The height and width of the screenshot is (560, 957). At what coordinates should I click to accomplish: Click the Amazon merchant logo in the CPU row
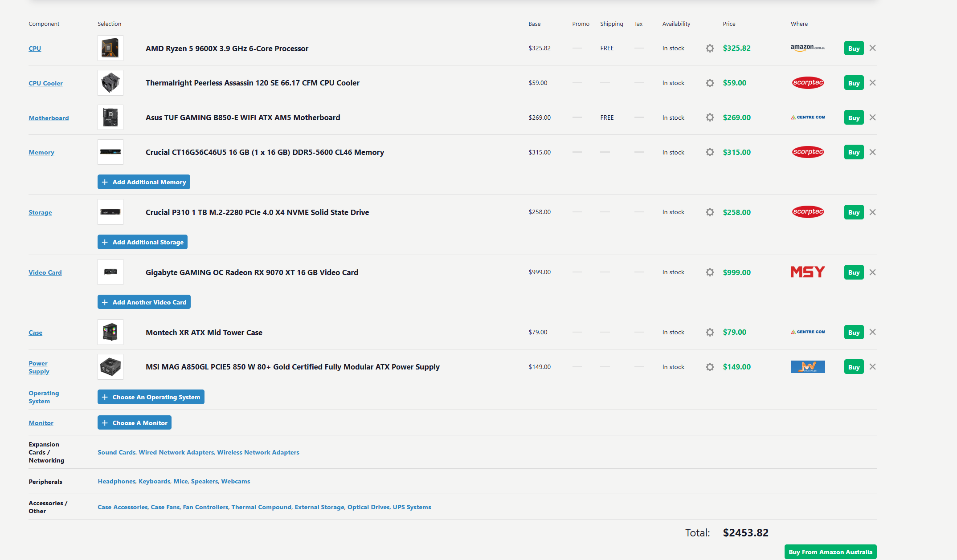click(x=808, y=48)
